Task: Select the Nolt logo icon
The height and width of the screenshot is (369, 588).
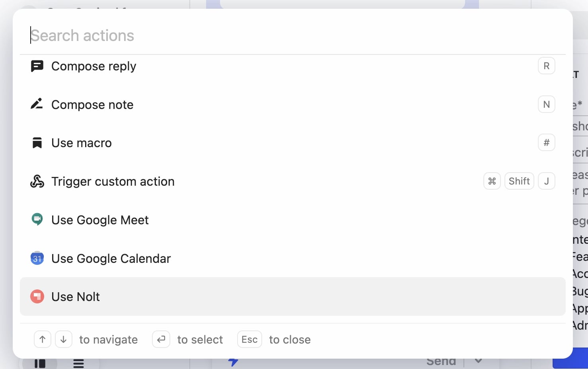Action: 37,296
